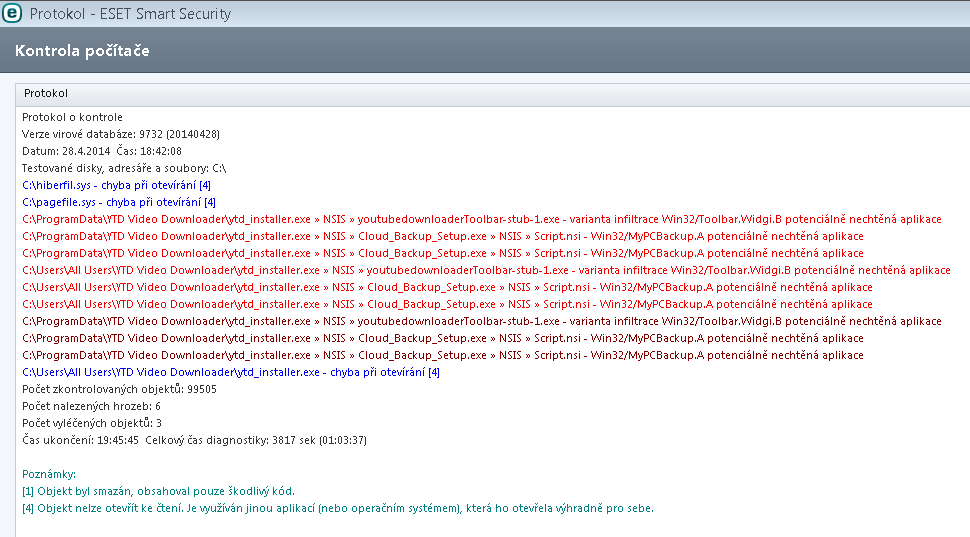970x537 pixels.
Task: Select note '[4] Objekt nelze otevřít ke čtení' line
Action: coord(338,509)
